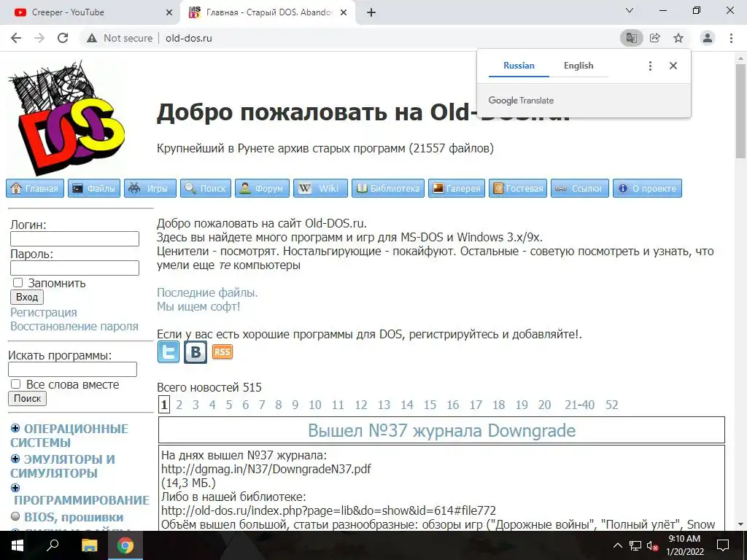Screen dimensions: 747x560
Task: Open the orange RSS feed icon
Action: (x=222, y=352)
